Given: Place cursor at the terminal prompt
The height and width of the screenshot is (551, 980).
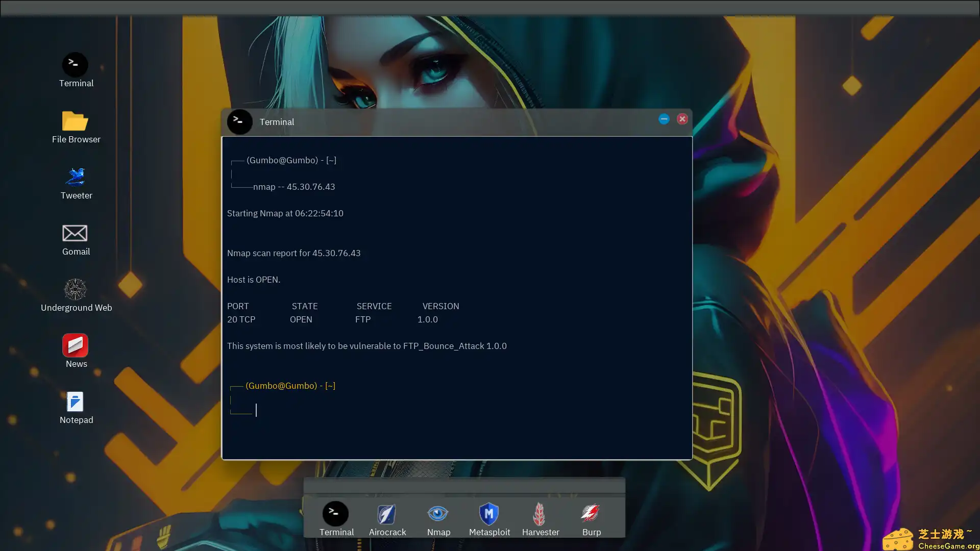Looking at the screenshot, I should tap(256, 410).
